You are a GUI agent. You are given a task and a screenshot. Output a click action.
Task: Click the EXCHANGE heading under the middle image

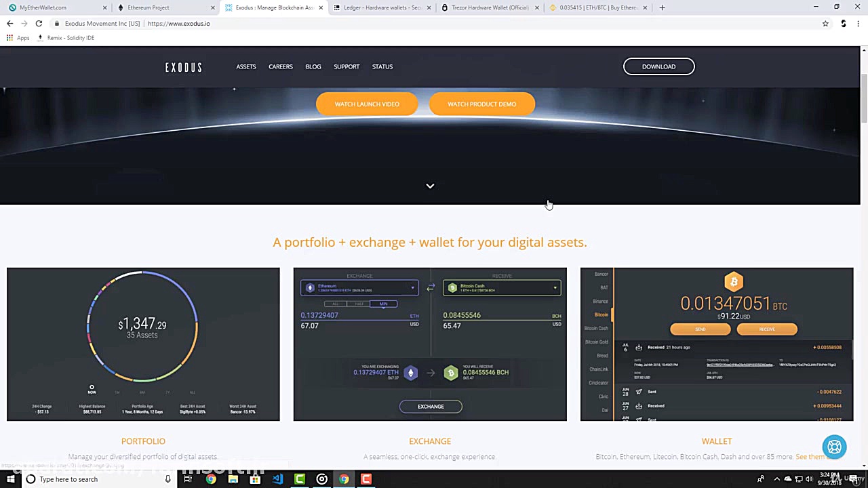[430, 441]
